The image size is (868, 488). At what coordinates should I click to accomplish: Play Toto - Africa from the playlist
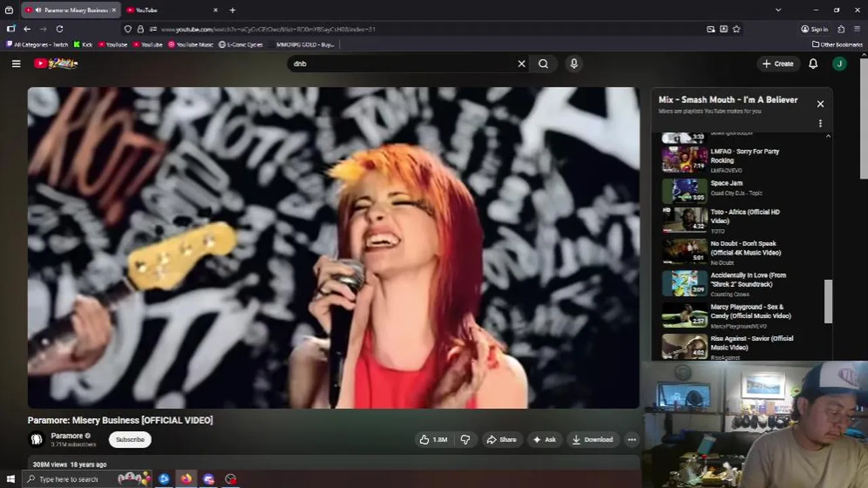click(744, 220)
